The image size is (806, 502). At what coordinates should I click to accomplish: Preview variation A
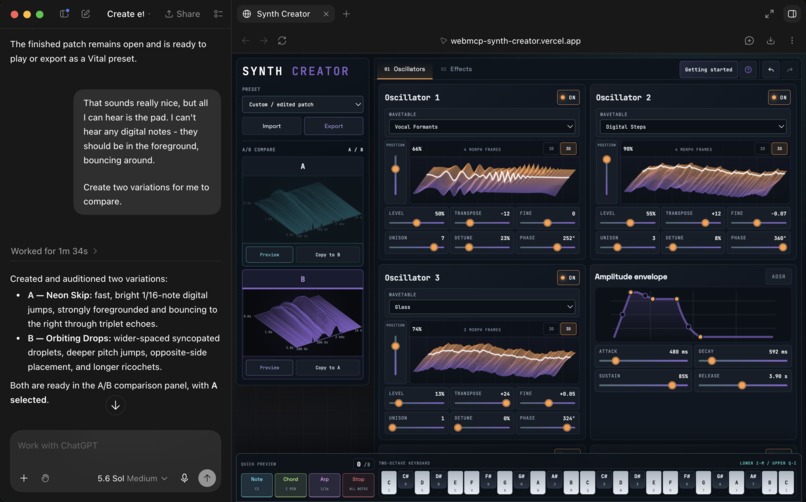click(x=269, y=254)
